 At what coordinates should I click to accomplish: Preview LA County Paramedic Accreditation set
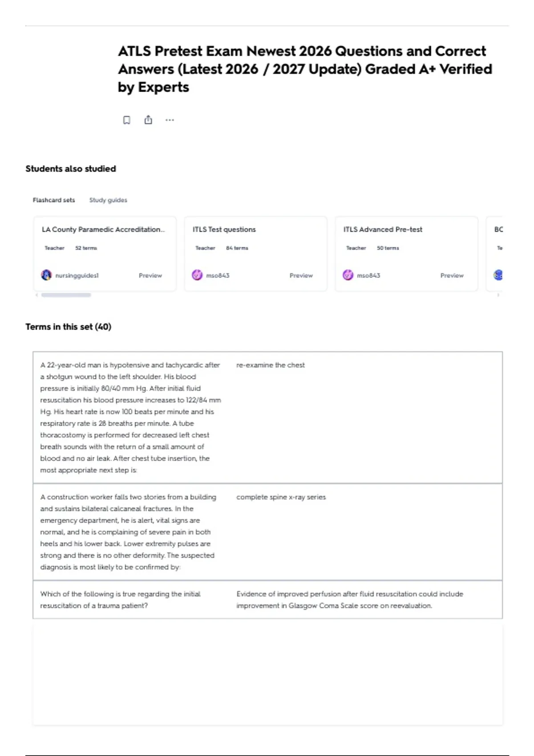tap(150, 276)
